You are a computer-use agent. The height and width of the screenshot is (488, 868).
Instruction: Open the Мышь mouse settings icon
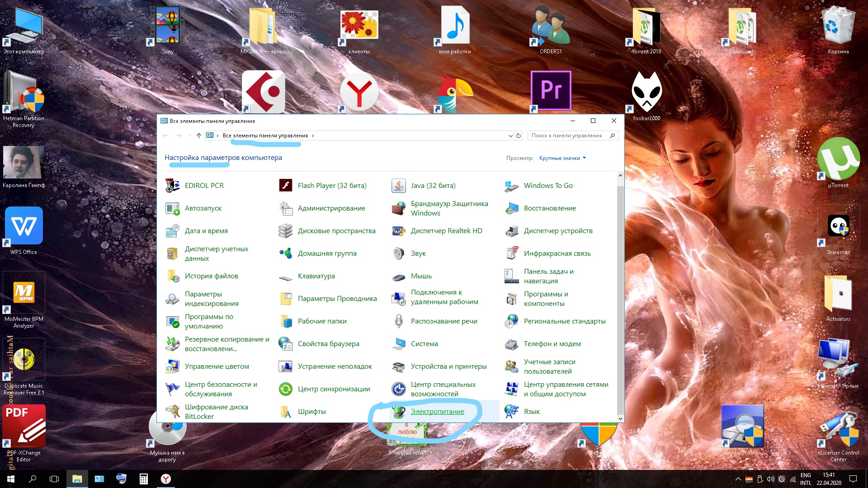[x=398, y=276]
